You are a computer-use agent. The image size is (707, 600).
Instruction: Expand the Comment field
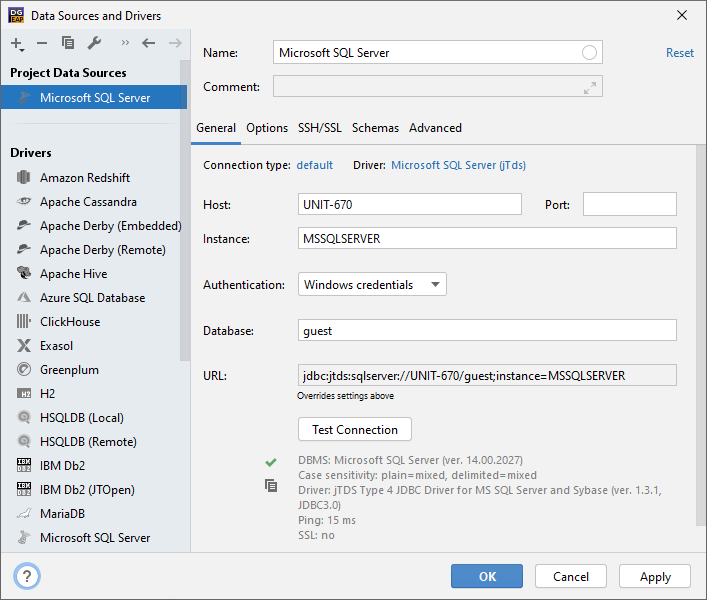(589, 88)
